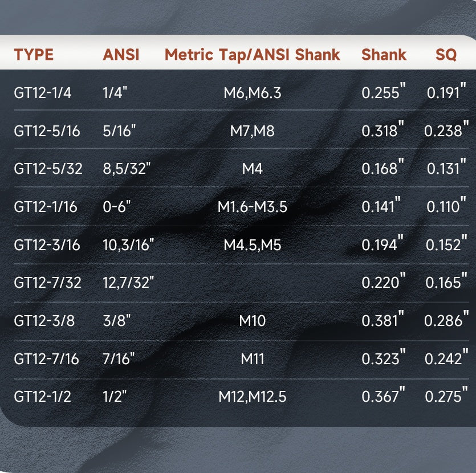Select the GT12-1/4 type cell
This screenshot has width=476, height=473.
point(43,93)
